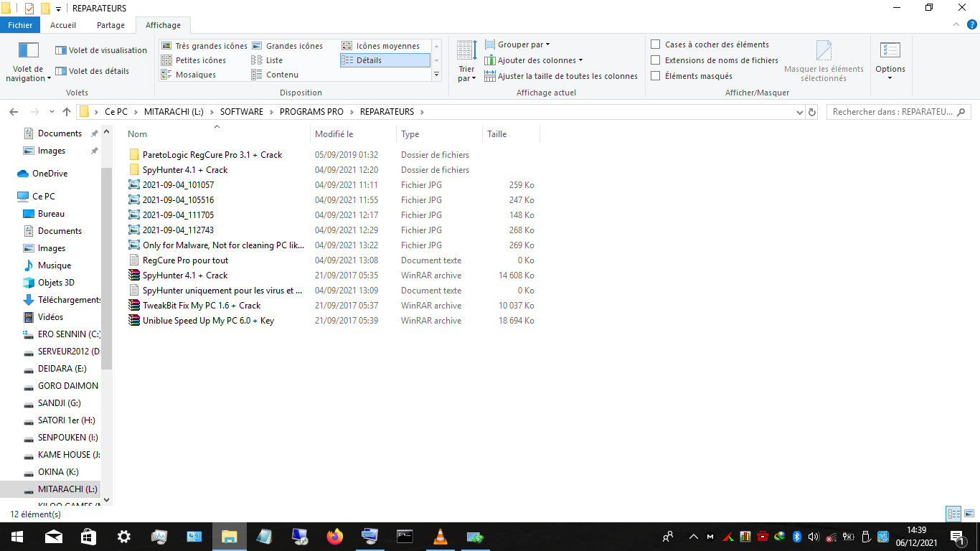
Task: Click the navigation pane scroll-down arrow
Action: tap(107, 500)
